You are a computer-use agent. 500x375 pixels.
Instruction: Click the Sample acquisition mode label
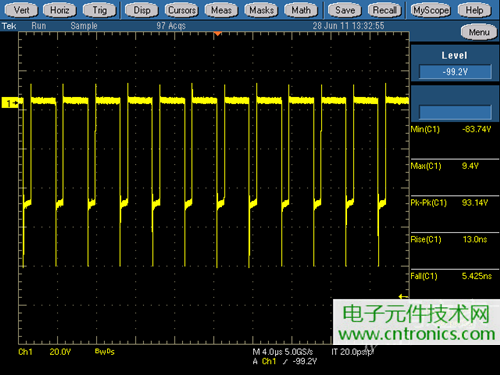pyautogui.click(x=84, y=26)
